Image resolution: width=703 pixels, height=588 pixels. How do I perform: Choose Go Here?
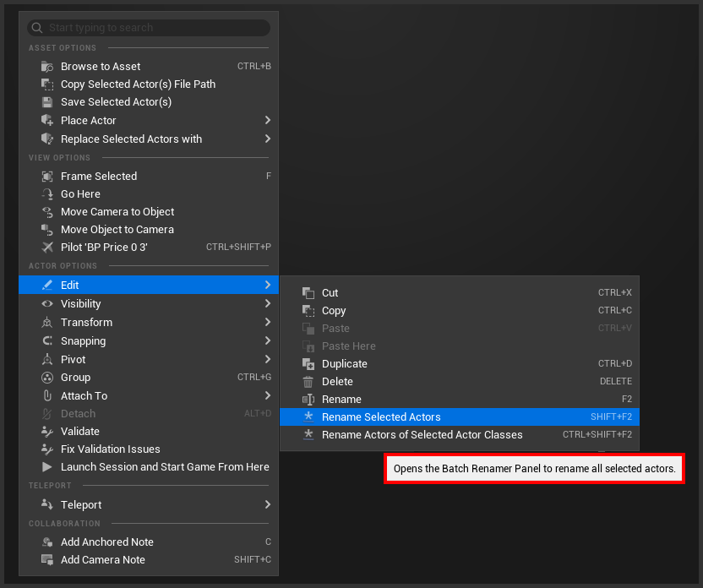pyautogui.click(x=149, y=194)
